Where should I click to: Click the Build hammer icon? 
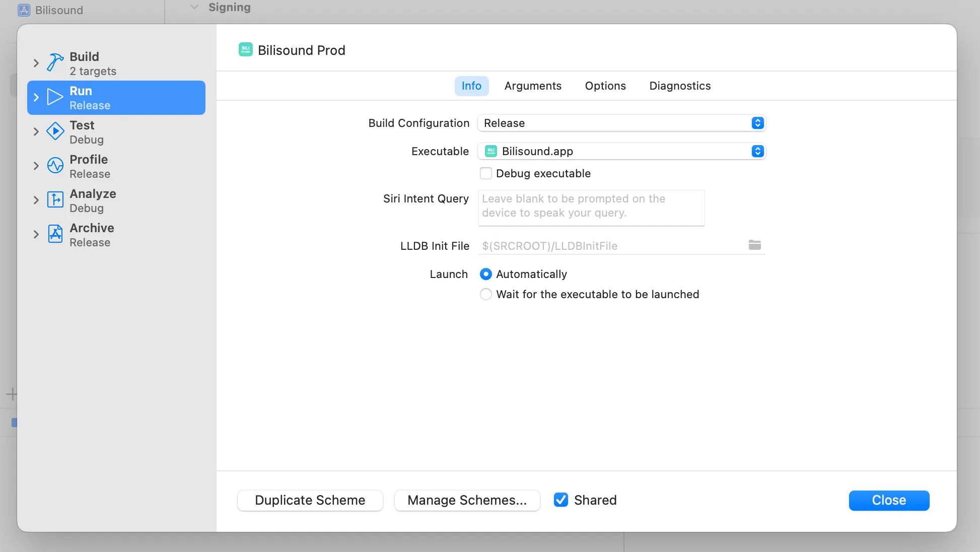55,63
